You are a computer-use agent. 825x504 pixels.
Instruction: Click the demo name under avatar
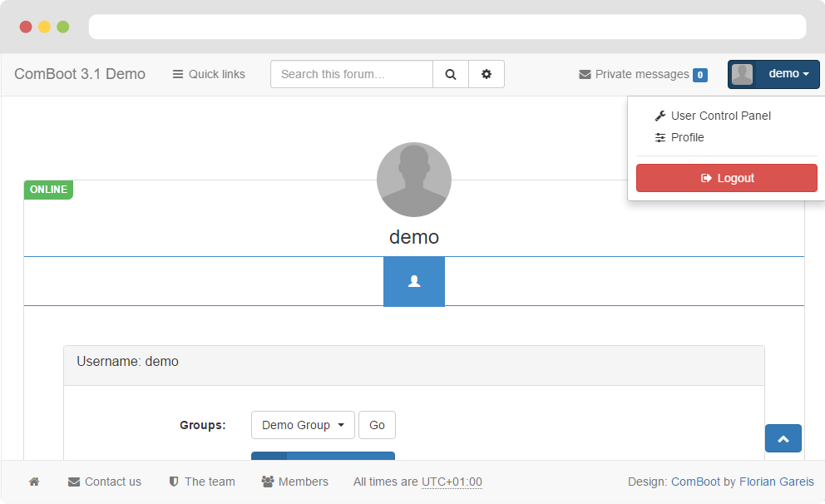[x=414, y=237]
